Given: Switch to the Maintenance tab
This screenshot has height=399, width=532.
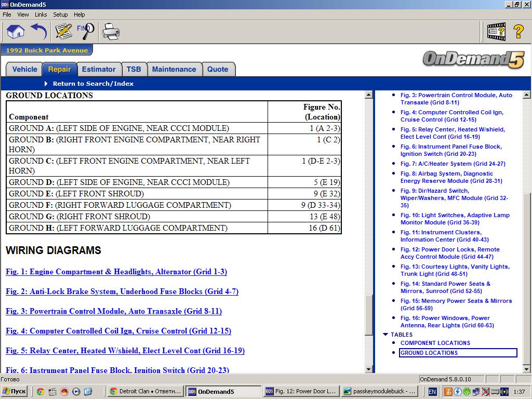Looking at the screenshot, I should (x=174, y=69).
